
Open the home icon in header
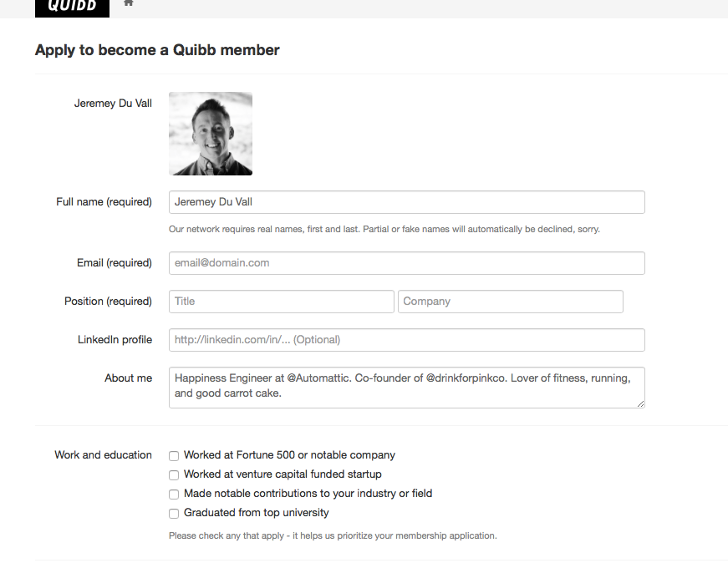[129, 3]
